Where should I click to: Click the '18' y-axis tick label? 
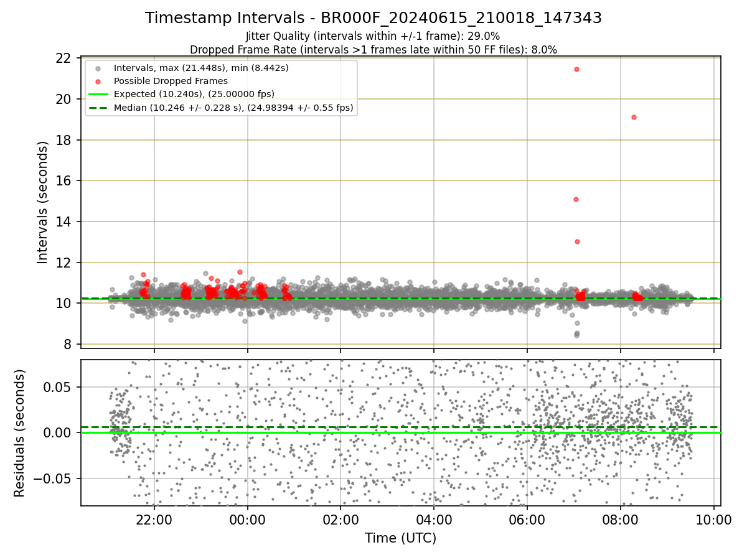63,140
